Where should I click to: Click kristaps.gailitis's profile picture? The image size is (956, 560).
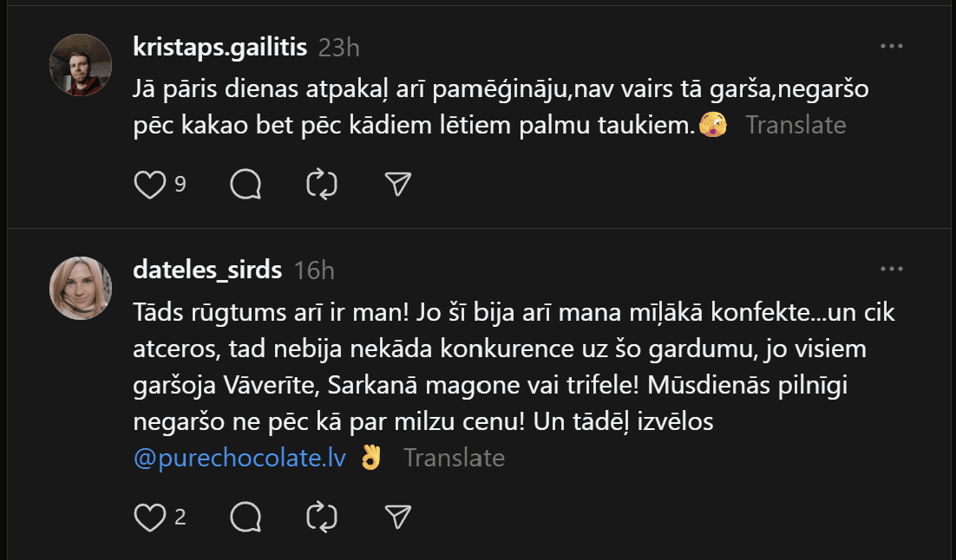[x=81, y=65]
